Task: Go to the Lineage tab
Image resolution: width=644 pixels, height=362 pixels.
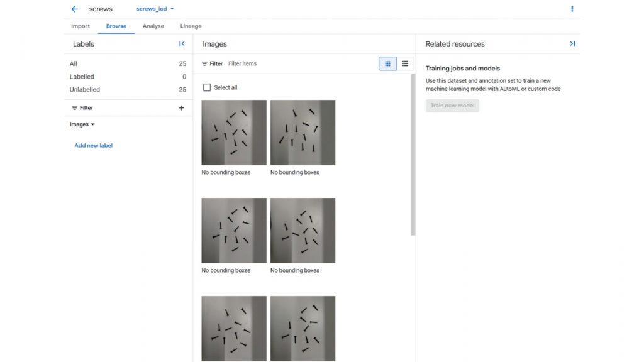Action: (191, 26)
